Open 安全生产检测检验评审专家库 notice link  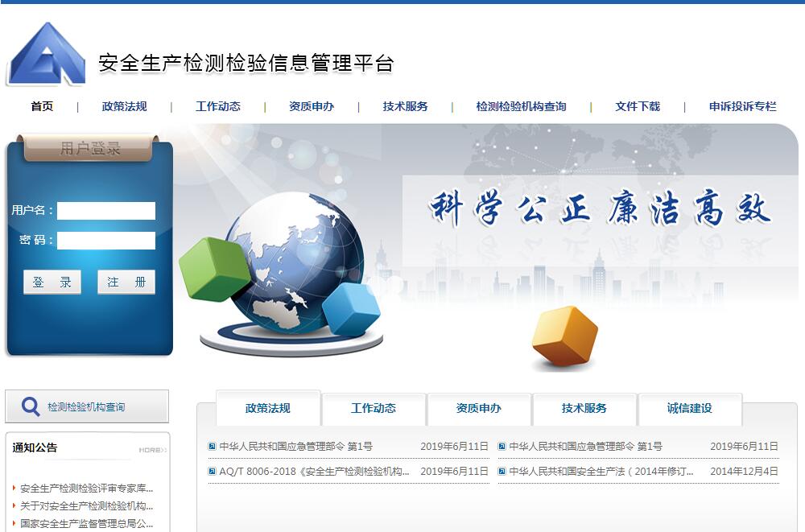click(x=86, y=488)
